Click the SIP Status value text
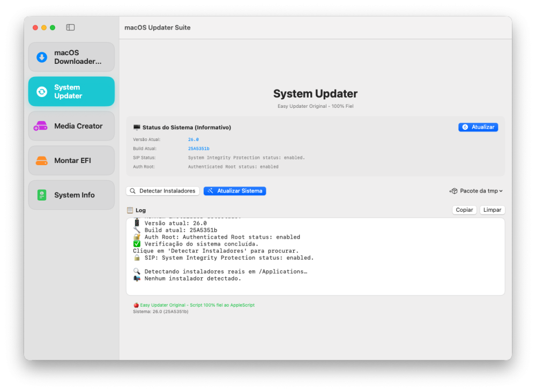Screen dimensions: 536x392 coord(246,158)
